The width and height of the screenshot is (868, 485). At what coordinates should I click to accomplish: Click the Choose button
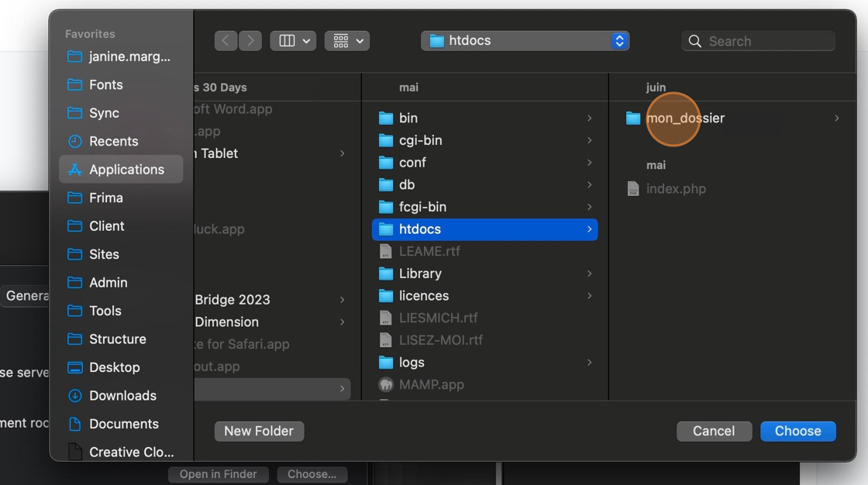pos(797,431)
